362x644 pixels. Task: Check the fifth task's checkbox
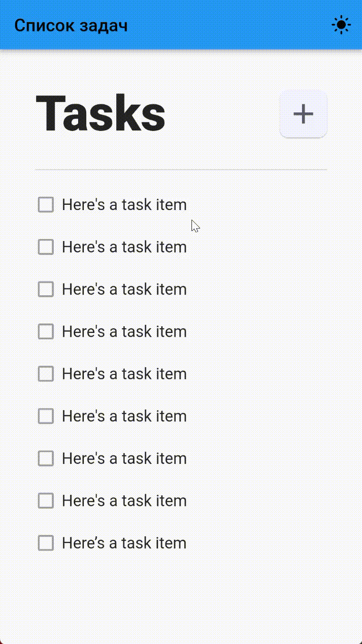45,373
